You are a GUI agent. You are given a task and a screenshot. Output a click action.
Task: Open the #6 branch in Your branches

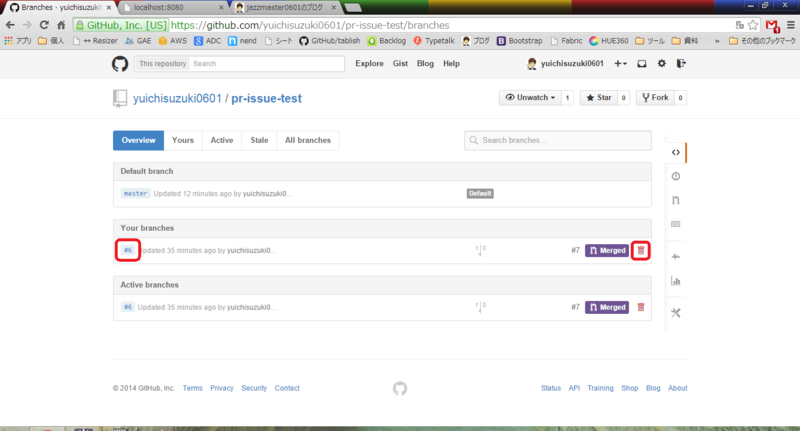coord(128,250)
